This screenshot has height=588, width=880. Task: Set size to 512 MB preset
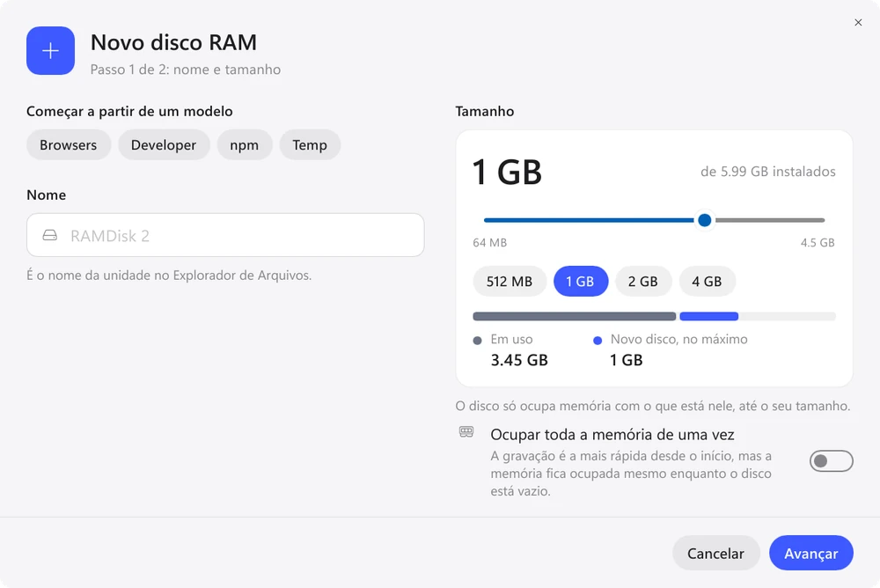[510, 282]
